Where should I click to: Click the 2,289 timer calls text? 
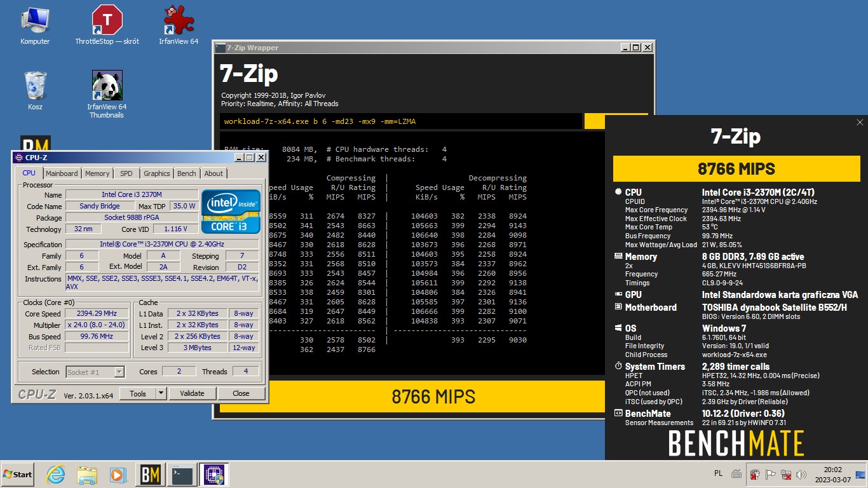(x=735, y=367)
